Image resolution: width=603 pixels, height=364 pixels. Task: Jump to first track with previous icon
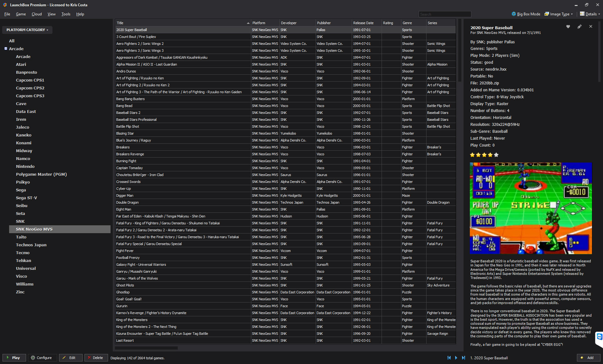[449, 358]
